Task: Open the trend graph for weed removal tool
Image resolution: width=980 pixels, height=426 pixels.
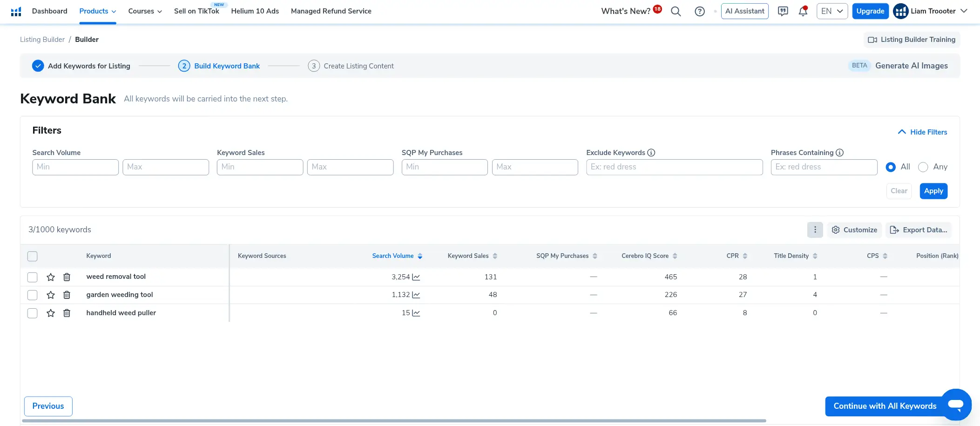Action: click(417, 277)
